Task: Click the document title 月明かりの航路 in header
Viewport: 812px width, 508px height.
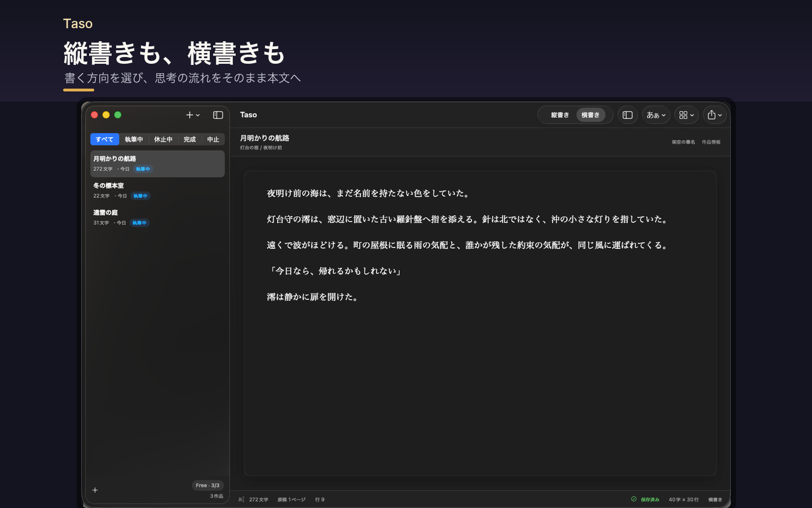Action: [x=264, y=138]
